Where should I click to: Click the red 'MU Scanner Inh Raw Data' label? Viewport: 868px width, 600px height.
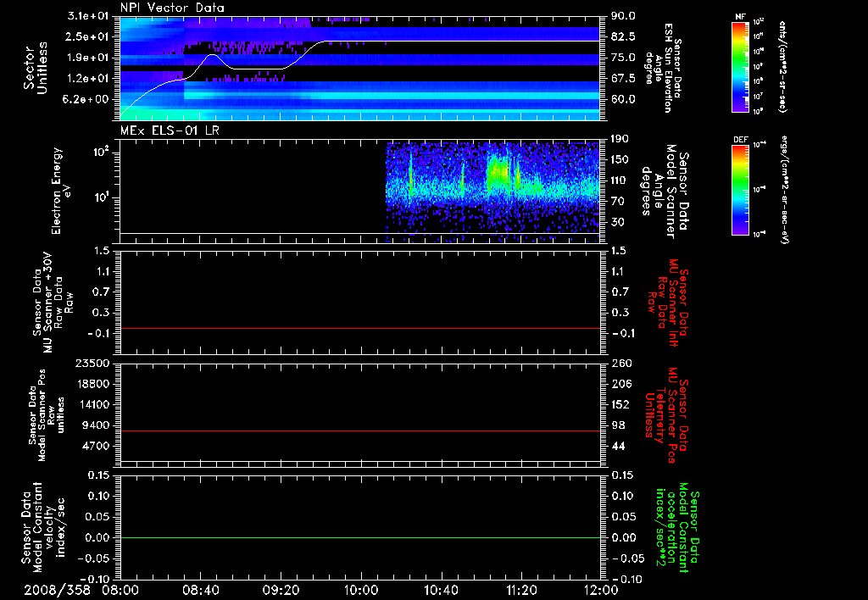click(670, 303)
